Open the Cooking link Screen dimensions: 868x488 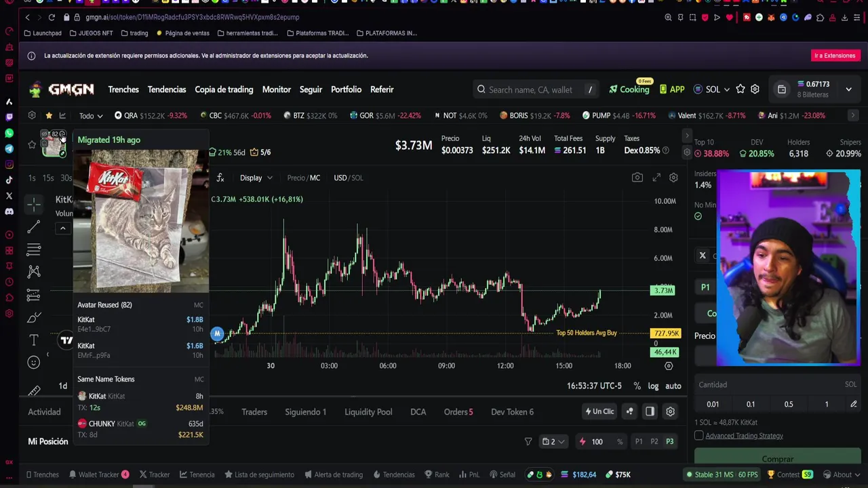point(629,89)
